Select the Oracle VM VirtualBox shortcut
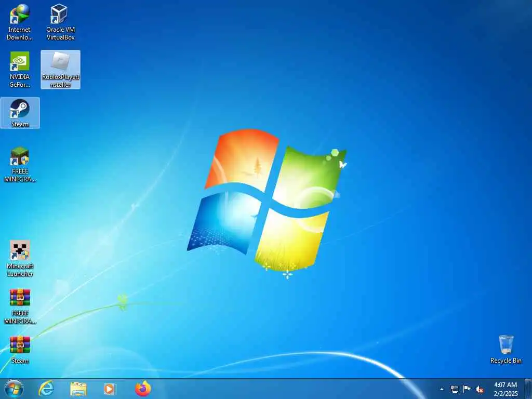 click(x=60, y=22)
